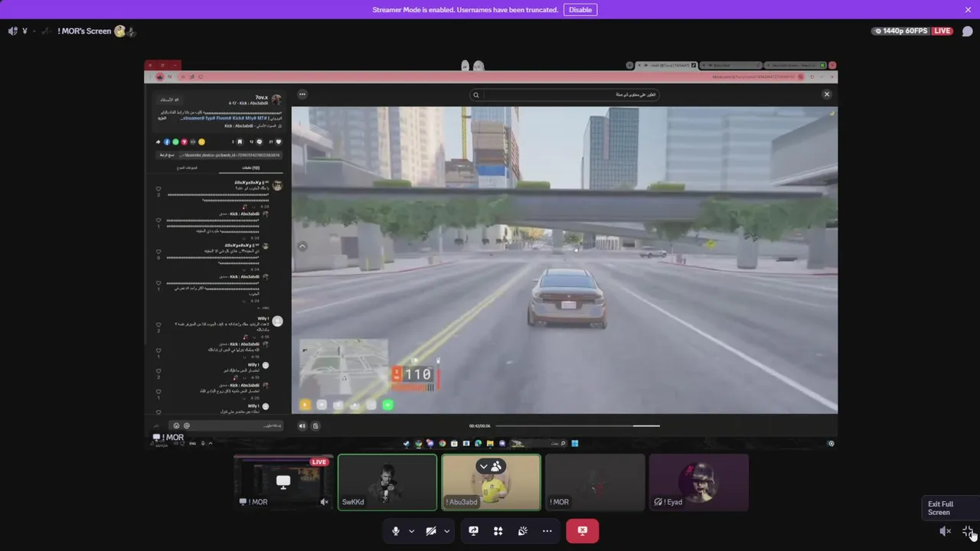Image resolution: width=980 pixels, height=551 pixels.
Task: Collapse participants using chevron above Abu3abd tile
Action: (x=483, y=466)
